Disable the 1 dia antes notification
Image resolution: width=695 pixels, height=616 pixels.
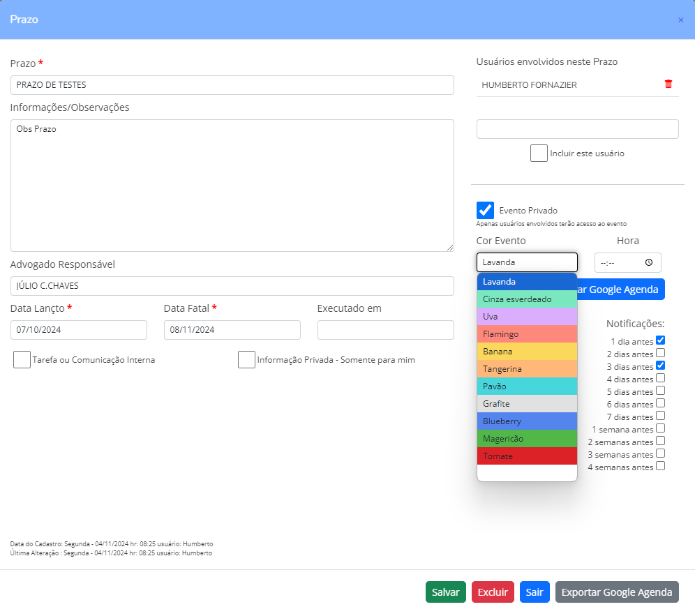pyautogui.click(x=660, y=340)
